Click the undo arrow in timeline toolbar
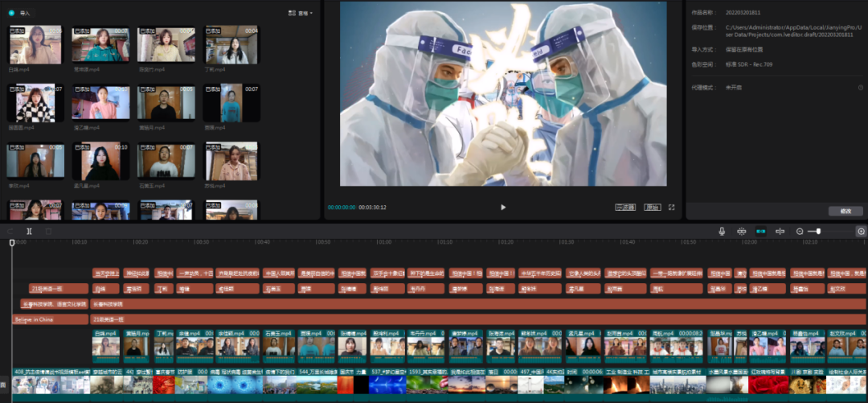 point(10,231)
